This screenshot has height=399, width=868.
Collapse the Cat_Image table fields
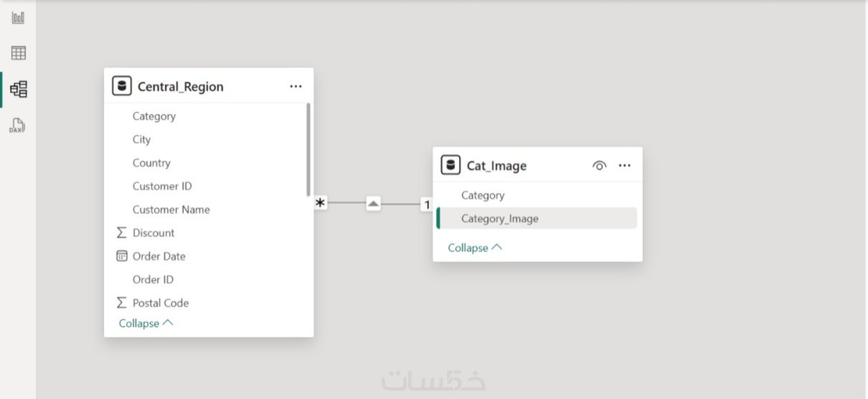[x=475, y=248]
